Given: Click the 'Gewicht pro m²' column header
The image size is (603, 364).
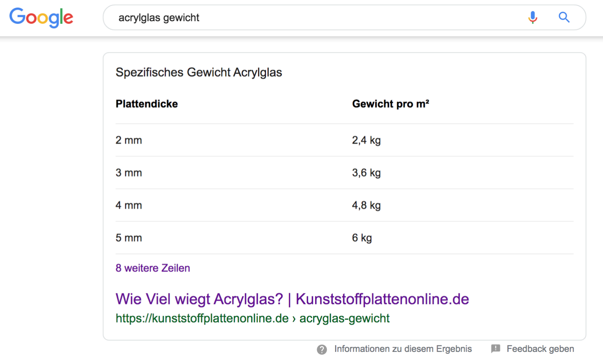Looking at the screenshot, I should coord(390,104).
